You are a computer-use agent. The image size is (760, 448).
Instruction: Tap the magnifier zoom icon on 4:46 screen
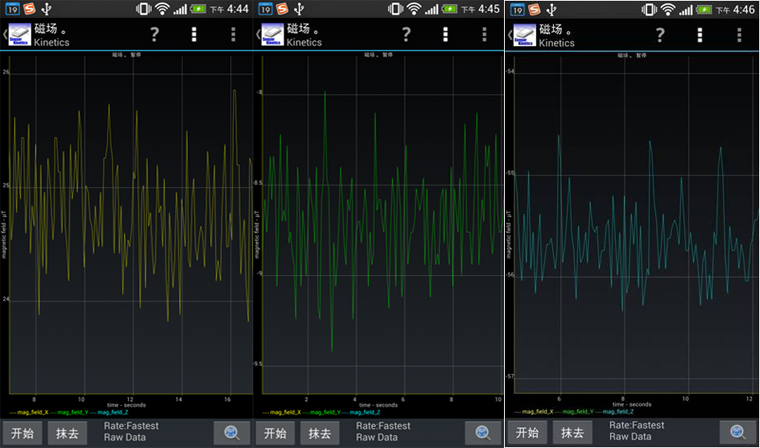tap(738, 432)
